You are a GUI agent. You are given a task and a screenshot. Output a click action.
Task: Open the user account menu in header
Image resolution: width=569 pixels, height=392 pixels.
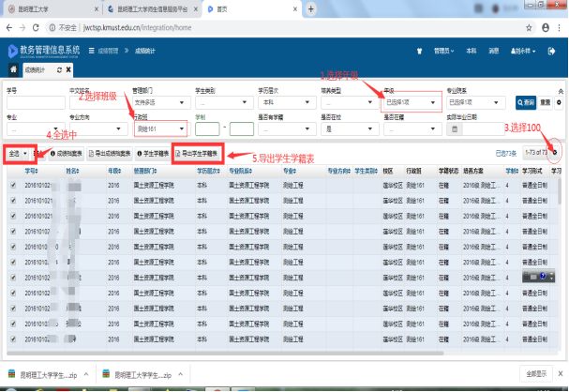(x=523, y=52)
